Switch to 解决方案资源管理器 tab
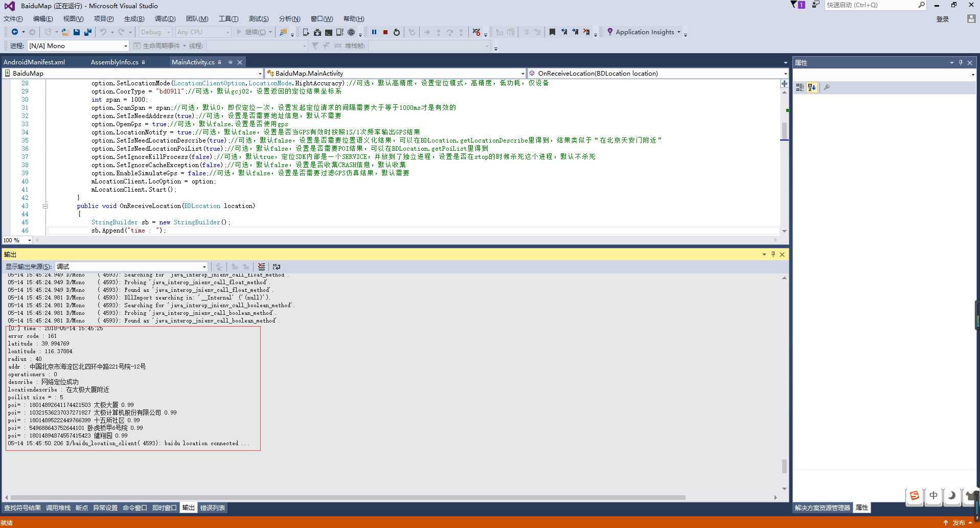This screenshot has height=528, width=980. coord(822,508)
